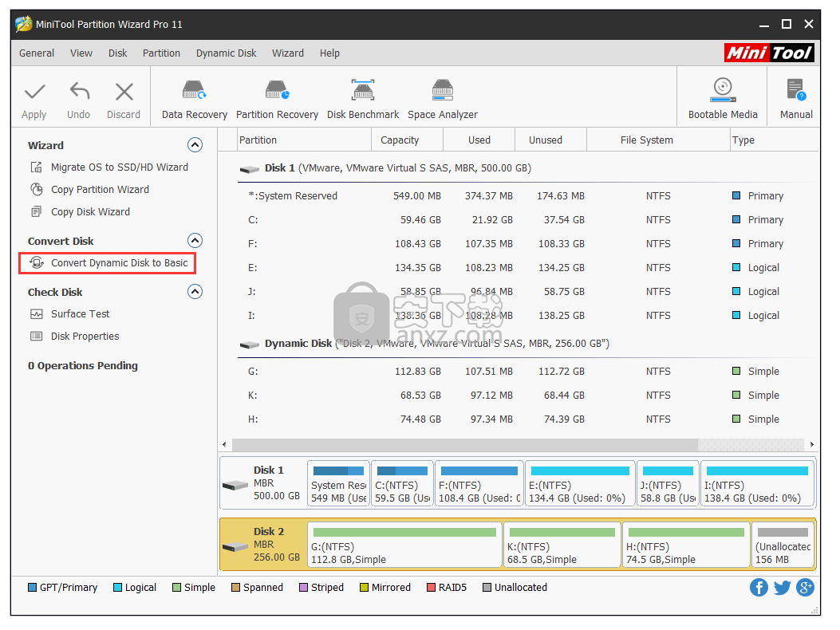This screenshot has width=840, height=630.
Task: Click the RAID5 legend color swatch
Action: [x=431, y=588]
